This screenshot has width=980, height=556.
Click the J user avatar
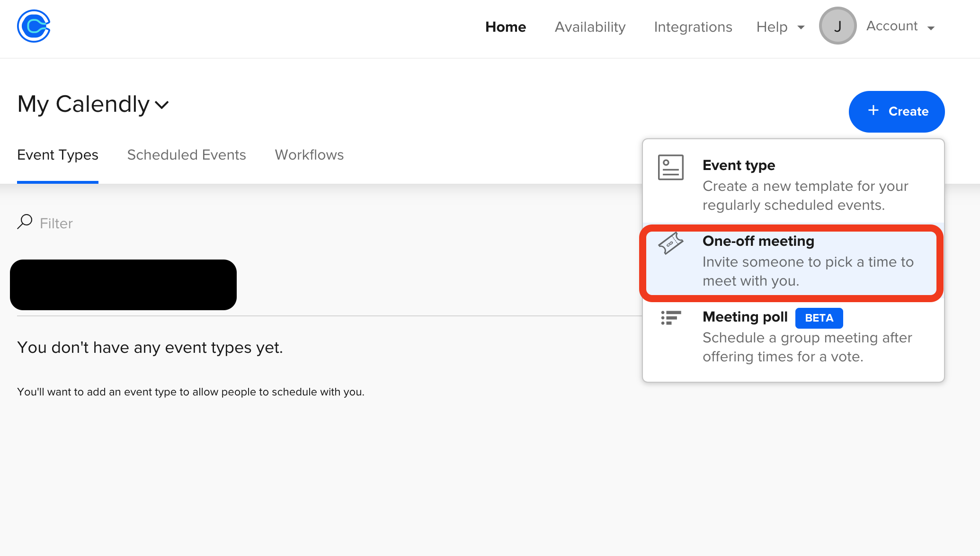pos(837,26)
